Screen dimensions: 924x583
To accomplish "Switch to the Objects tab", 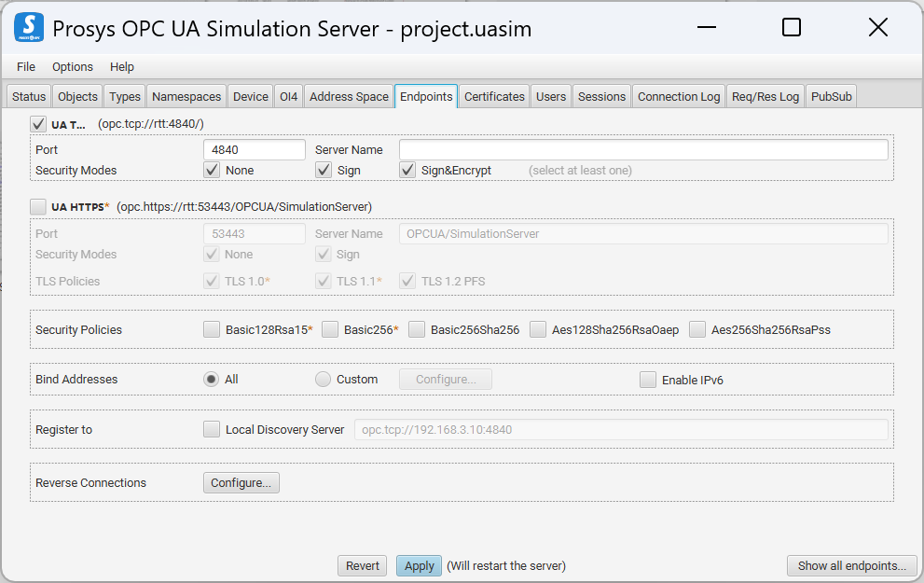I will point(77,97).
